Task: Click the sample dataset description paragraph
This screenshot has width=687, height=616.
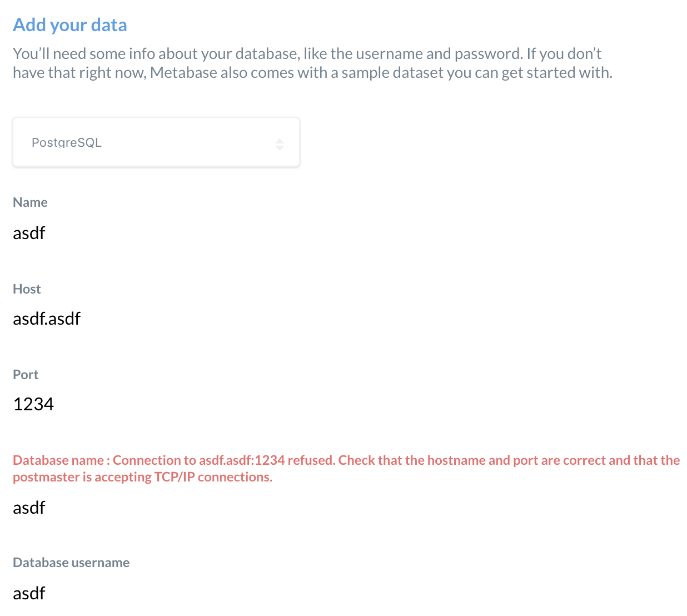Action: point(307,62)
